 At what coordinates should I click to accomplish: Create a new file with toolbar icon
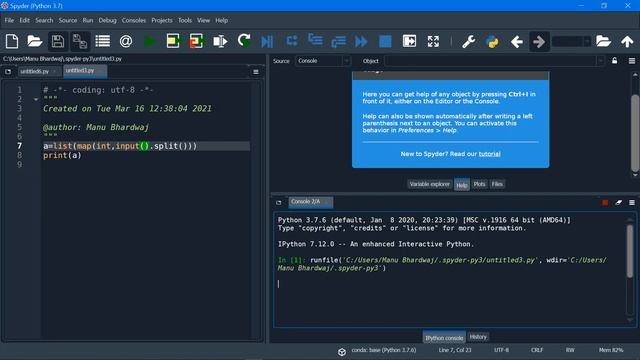click(12, 41)
